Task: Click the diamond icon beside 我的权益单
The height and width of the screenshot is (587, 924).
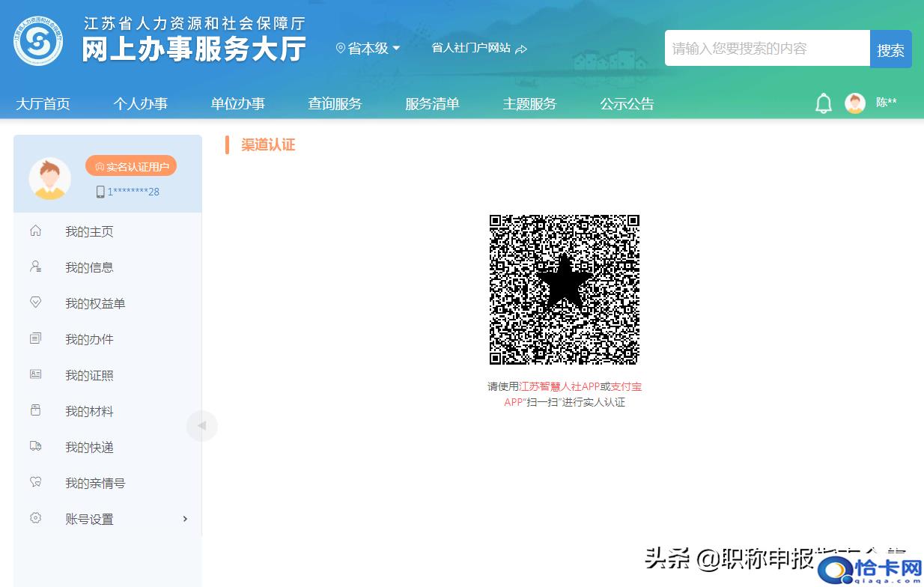Action: [x=35, y=302]
